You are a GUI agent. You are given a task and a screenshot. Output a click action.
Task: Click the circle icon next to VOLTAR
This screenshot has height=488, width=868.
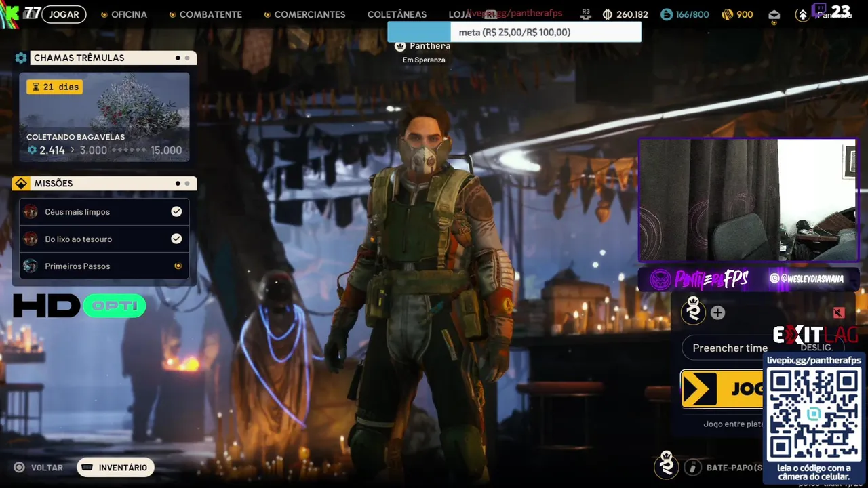tap(19, 468)
